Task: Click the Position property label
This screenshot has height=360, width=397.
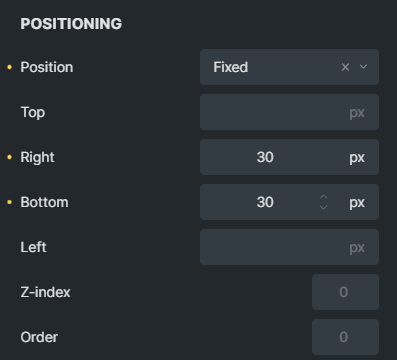Action: tap(47, 67)
